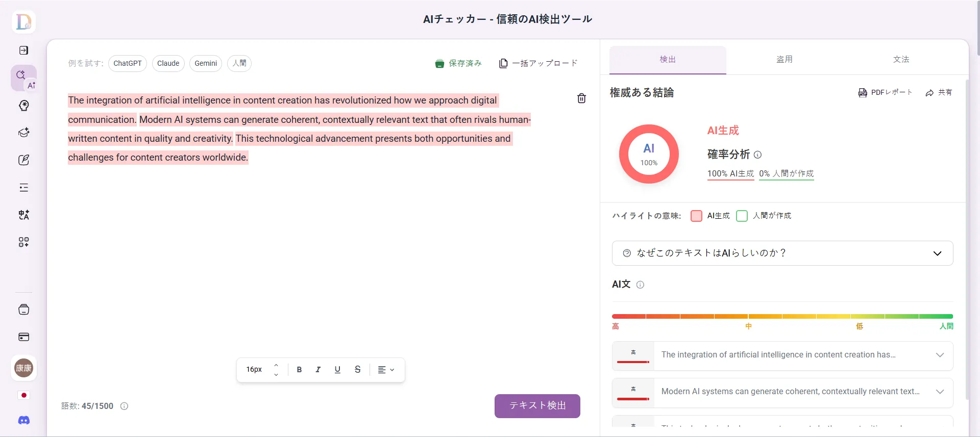Open the text alignment dropdown
This screenshot has height=437, width=980.
386,370
